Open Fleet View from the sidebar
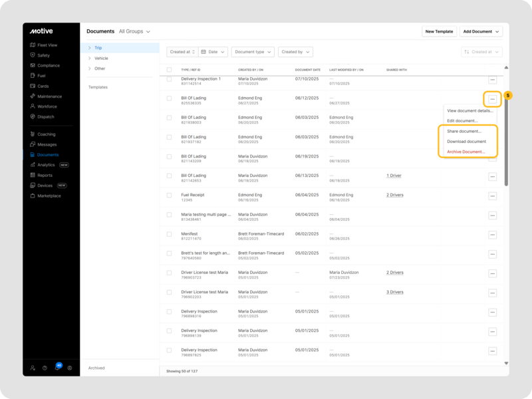This screenshot has width=532, height=399. pos(47,45)
